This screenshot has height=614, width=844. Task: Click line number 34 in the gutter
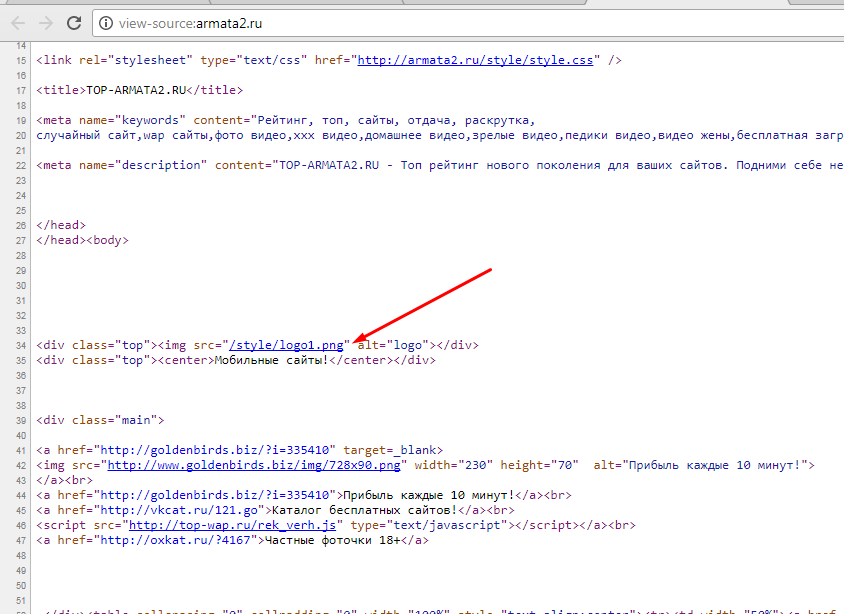(23, 345)
